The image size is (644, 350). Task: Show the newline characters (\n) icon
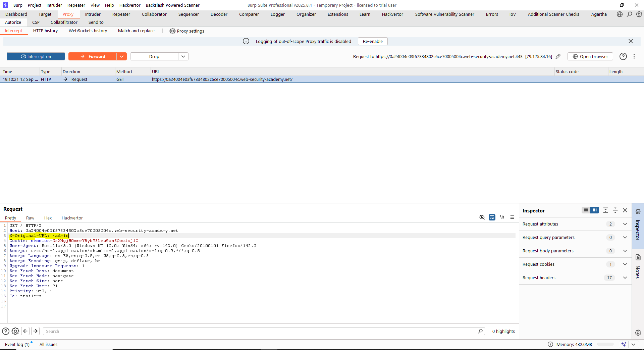tap(502, 217)
